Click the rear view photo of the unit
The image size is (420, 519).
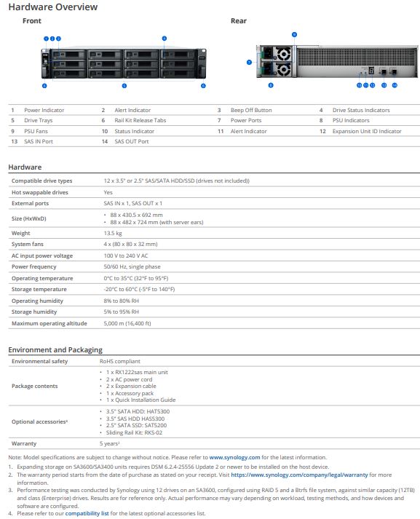(337, 62)
